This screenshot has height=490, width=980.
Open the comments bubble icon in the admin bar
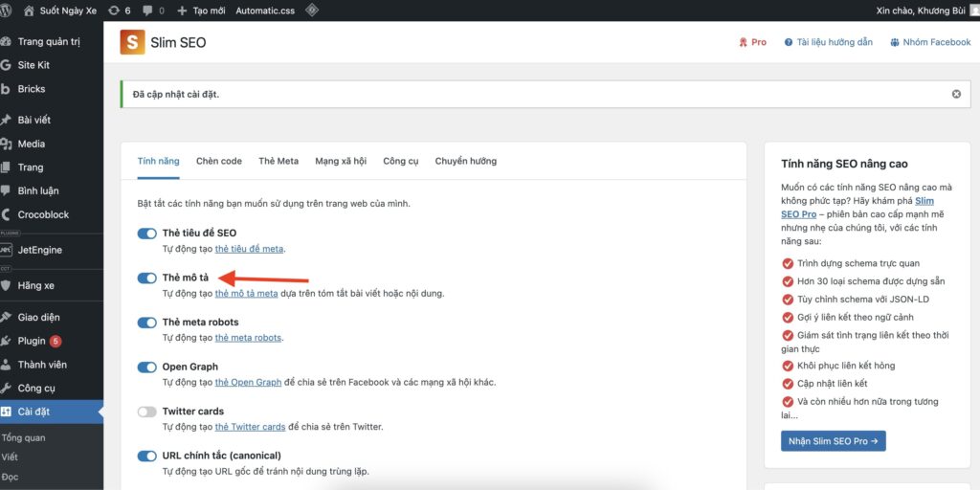(148, 11)
